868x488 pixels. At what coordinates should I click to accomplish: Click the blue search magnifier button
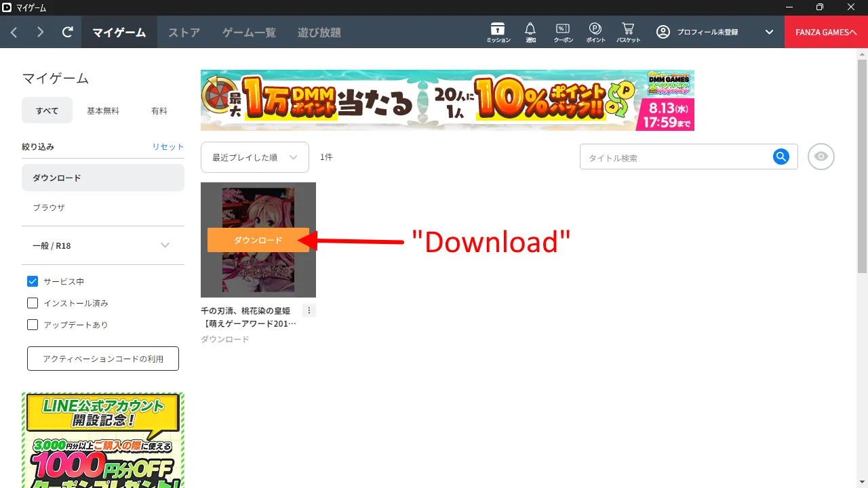click(x=781, y=157)
